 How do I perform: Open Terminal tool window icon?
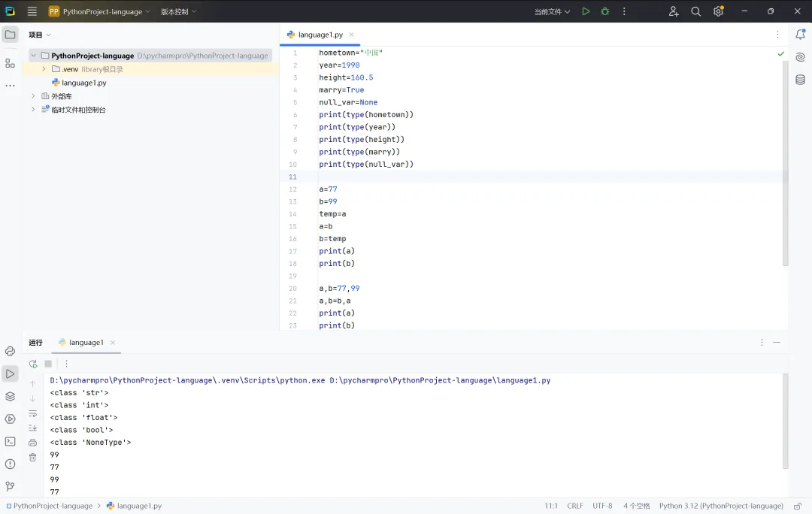click(x=10, y=442)
